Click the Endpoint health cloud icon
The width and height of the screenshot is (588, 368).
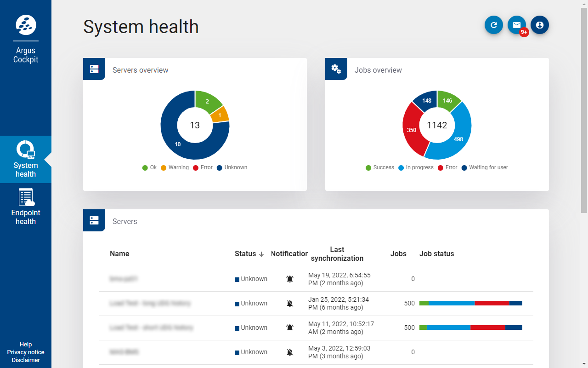[x=26, y=197]
